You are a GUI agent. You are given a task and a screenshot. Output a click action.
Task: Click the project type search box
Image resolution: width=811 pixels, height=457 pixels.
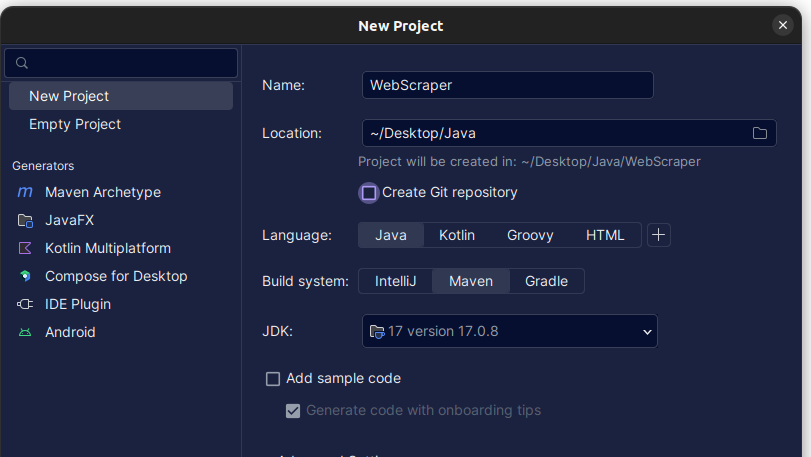tap(121, 63)
